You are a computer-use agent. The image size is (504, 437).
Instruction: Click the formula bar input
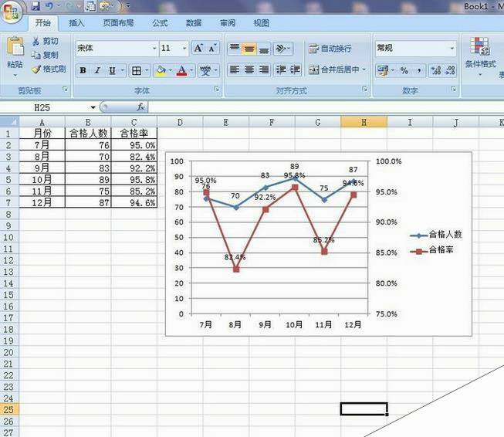tap(326, 107)
